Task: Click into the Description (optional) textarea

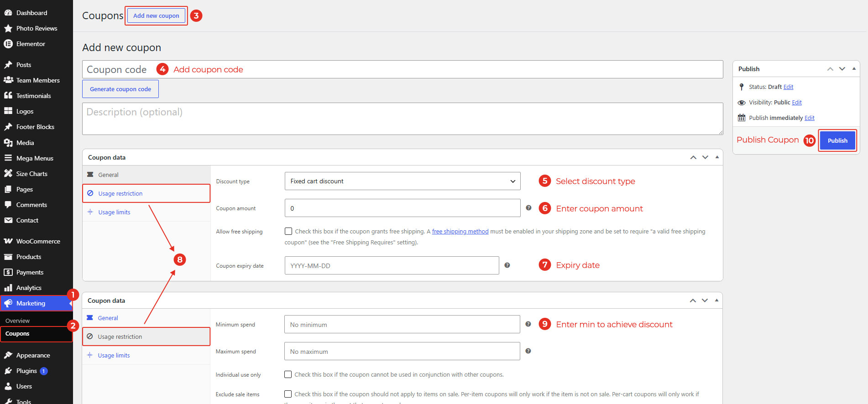Action: click(403, 119)
